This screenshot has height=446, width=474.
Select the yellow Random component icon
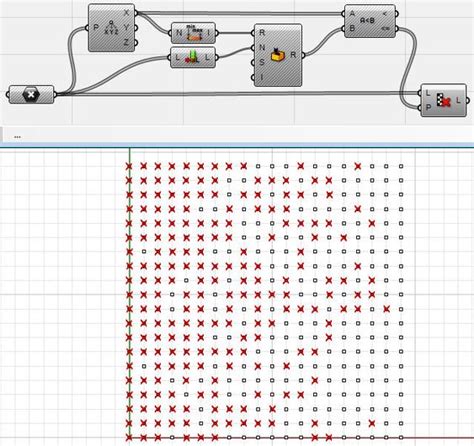pos(278,55)
